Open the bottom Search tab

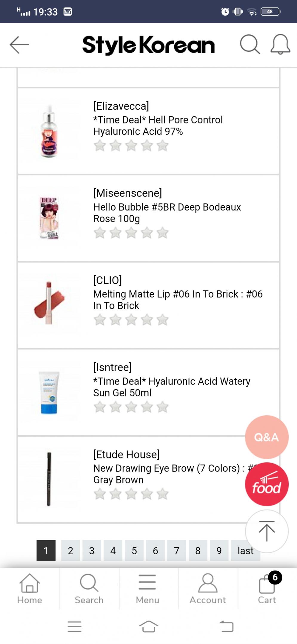coord(89,588)
